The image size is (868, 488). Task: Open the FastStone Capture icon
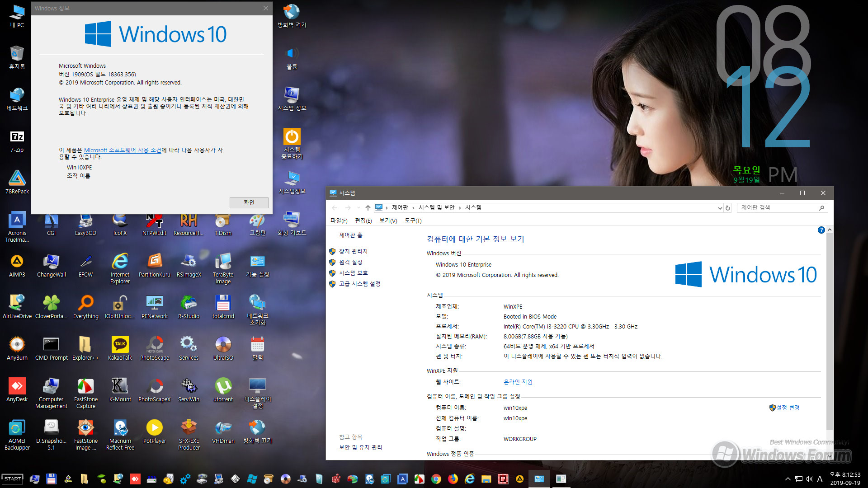coord(85,393)
